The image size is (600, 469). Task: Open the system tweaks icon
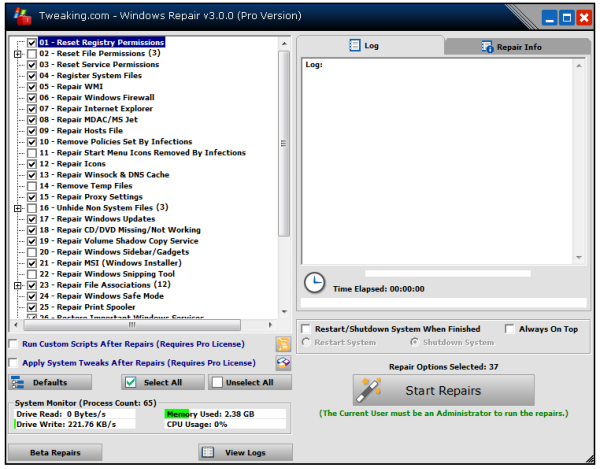click(283, 362)
